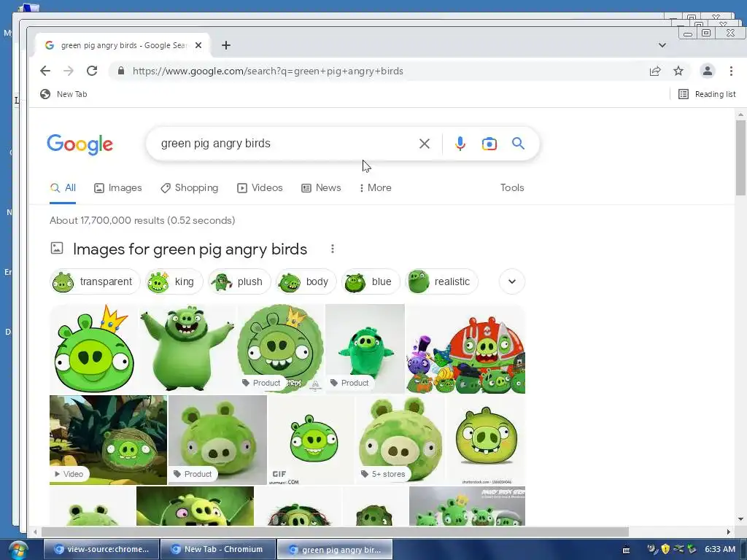747x560 pixels.
Task: Open the crowned king pig thumbnail
Action: click(94, 349)
